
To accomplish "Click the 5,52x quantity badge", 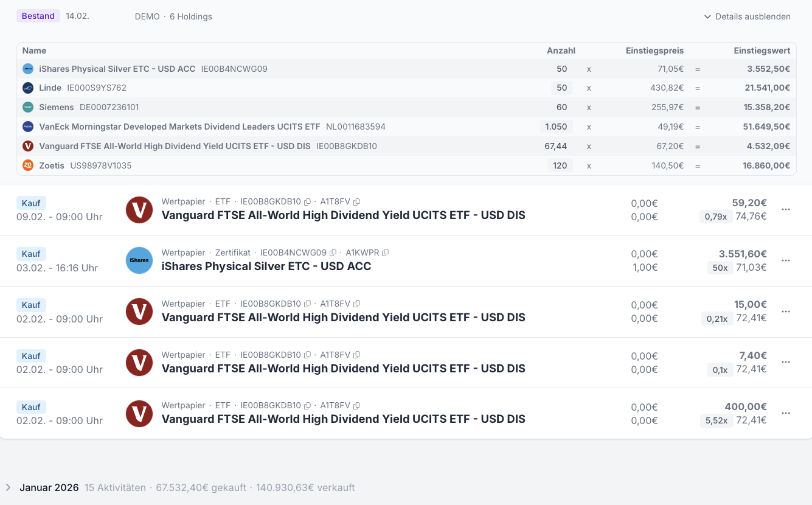I will (x=717, y=420).
